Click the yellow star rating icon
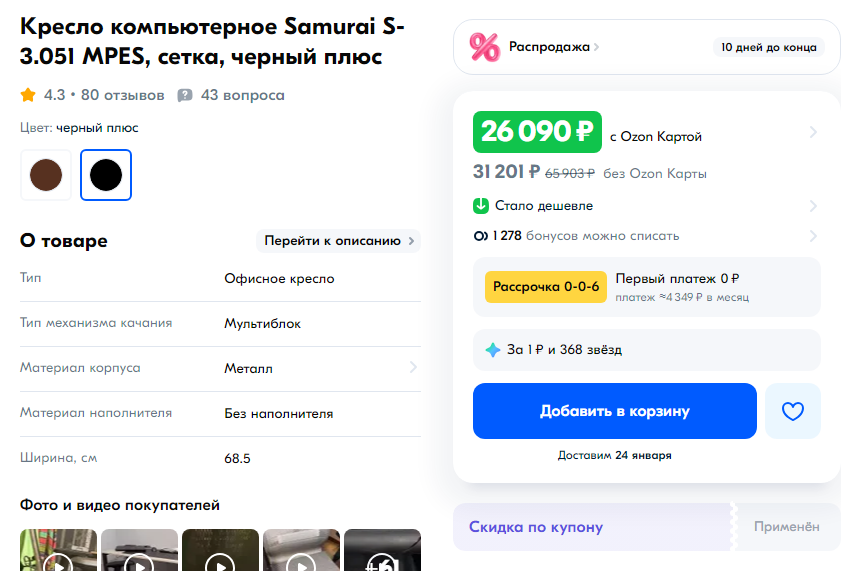 point(28,95)
